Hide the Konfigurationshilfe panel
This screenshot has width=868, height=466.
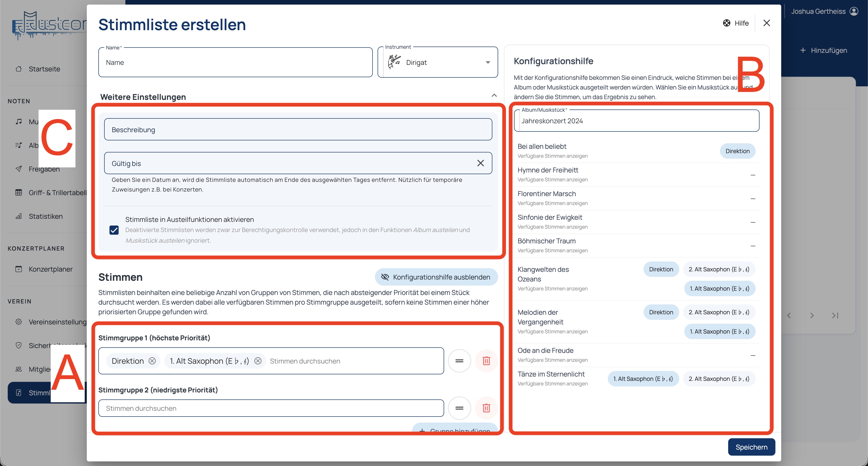(436, 277)
